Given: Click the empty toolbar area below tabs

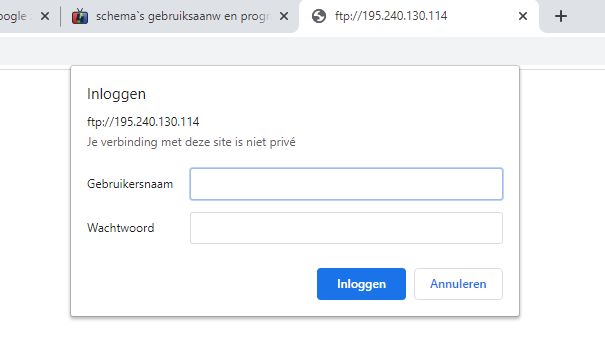Looking at the screenshot, I should (302, 51).
